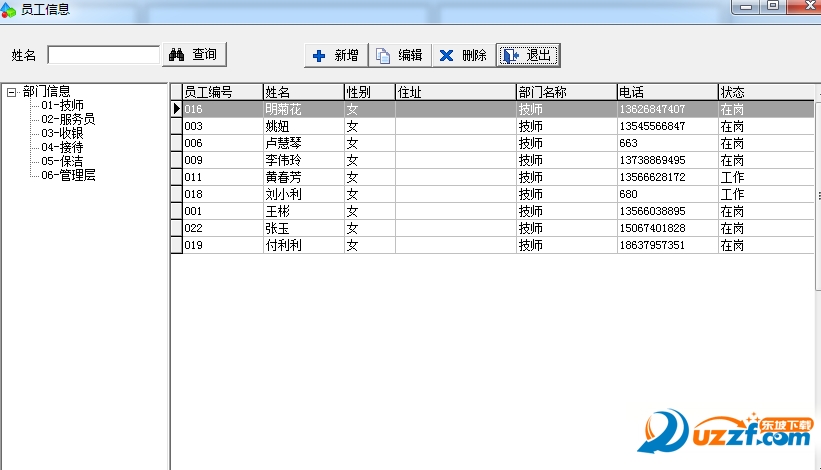Select 02-服务员 department in tree
The image size is (821, 470).
point(68,119)
